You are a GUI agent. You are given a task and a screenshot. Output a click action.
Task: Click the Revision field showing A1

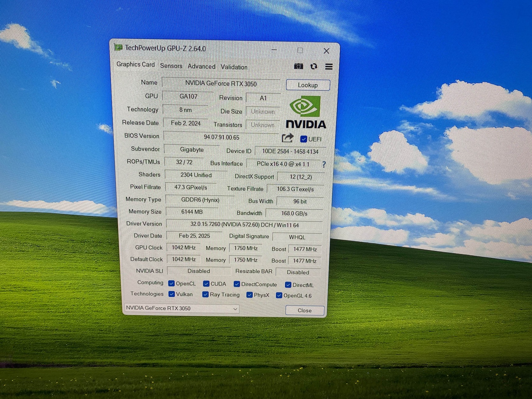(x=263, y=98)
